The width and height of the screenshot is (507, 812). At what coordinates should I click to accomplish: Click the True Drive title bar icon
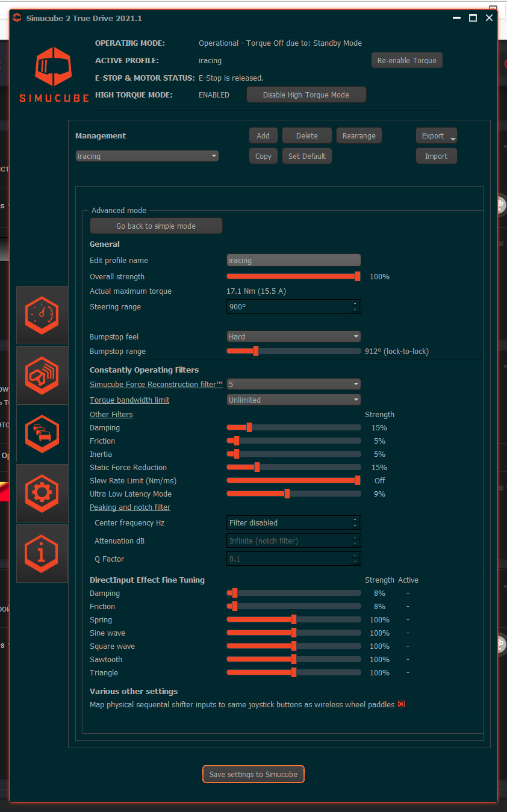(x=17, y=18)
